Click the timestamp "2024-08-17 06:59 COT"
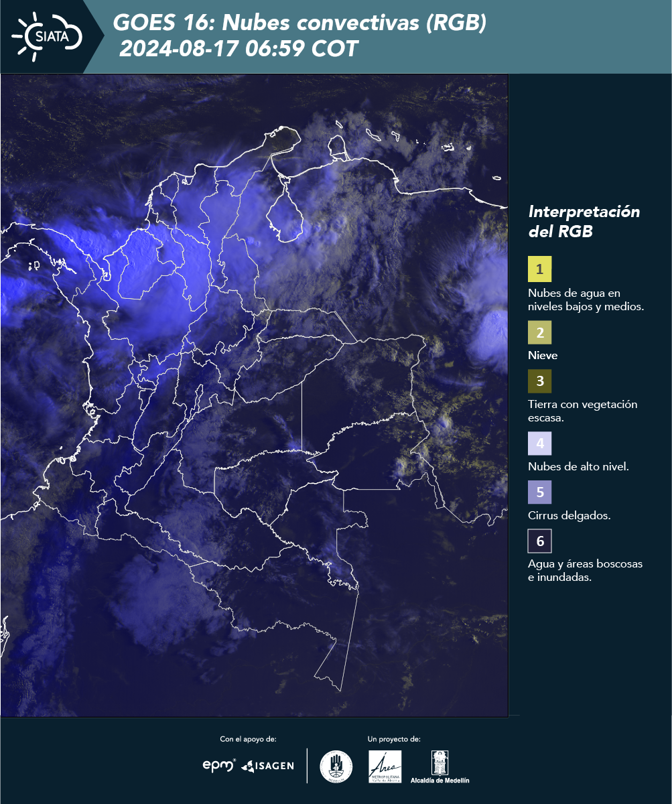 [239, 49]
